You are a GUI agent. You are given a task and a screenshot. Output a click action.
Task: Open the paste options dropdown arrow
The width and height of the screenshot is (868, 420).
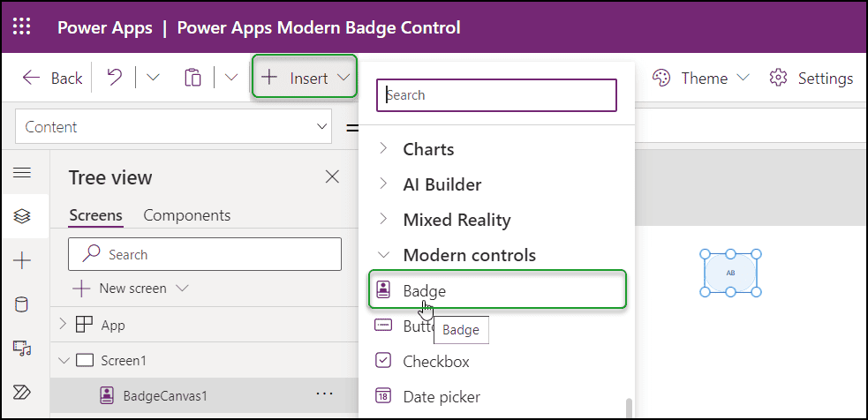click(x=230, y=78)
